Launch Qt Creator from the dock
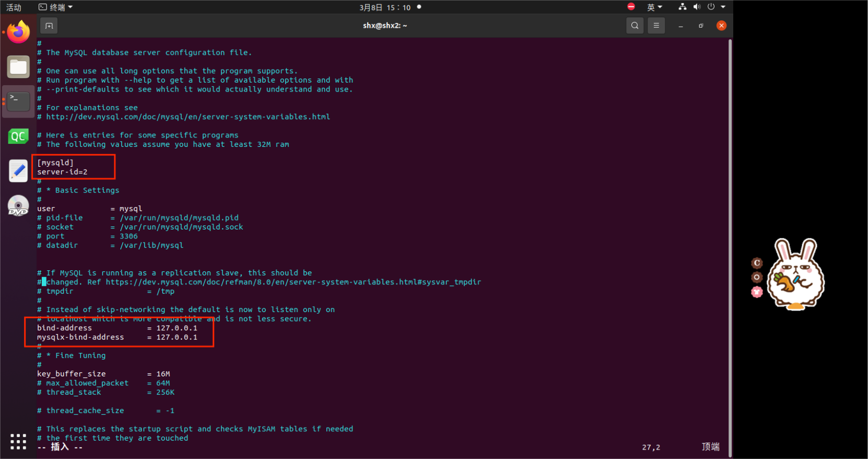 [18, 136]
